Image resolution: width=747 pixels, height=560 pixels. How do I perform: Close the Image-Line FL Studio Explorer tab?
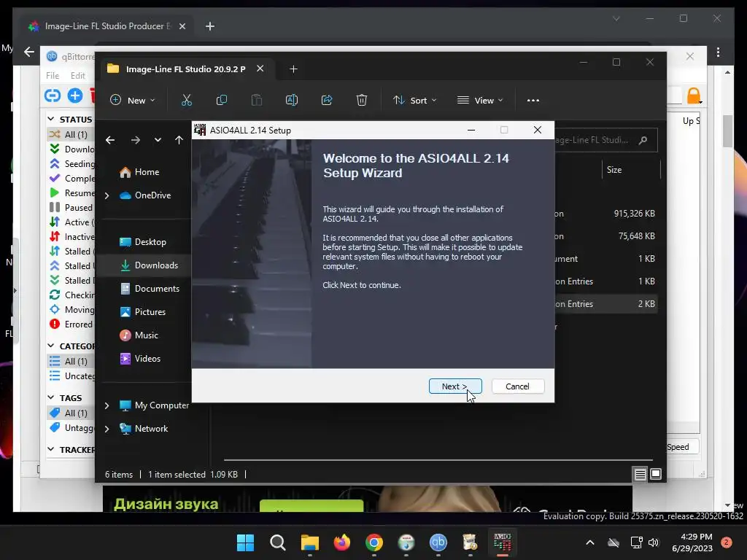[260, 69]
